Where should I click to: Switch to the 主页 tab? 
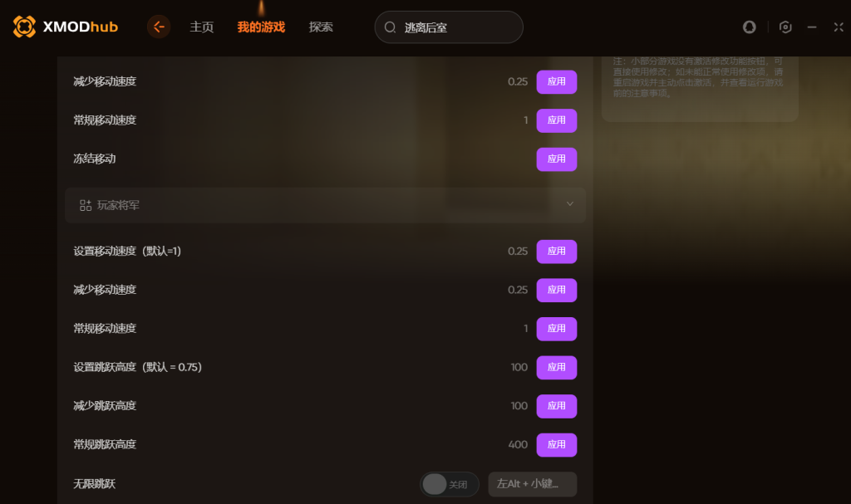(x=201, y=27)
